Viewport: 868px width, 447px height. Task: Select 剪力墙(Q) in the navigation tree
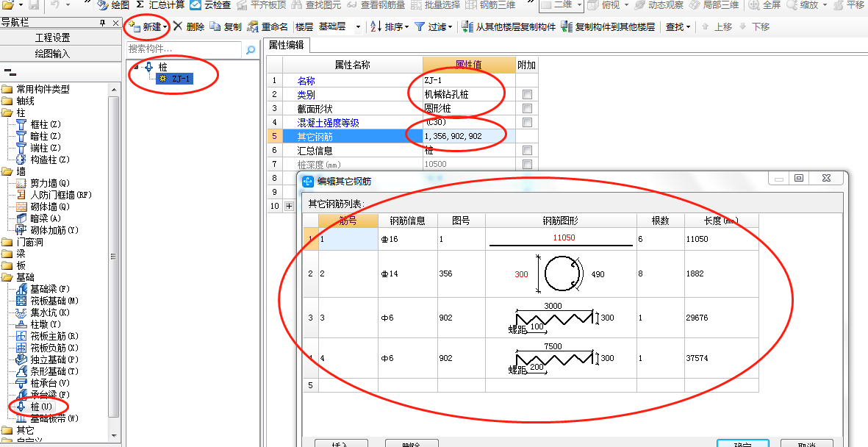(50, 183)
